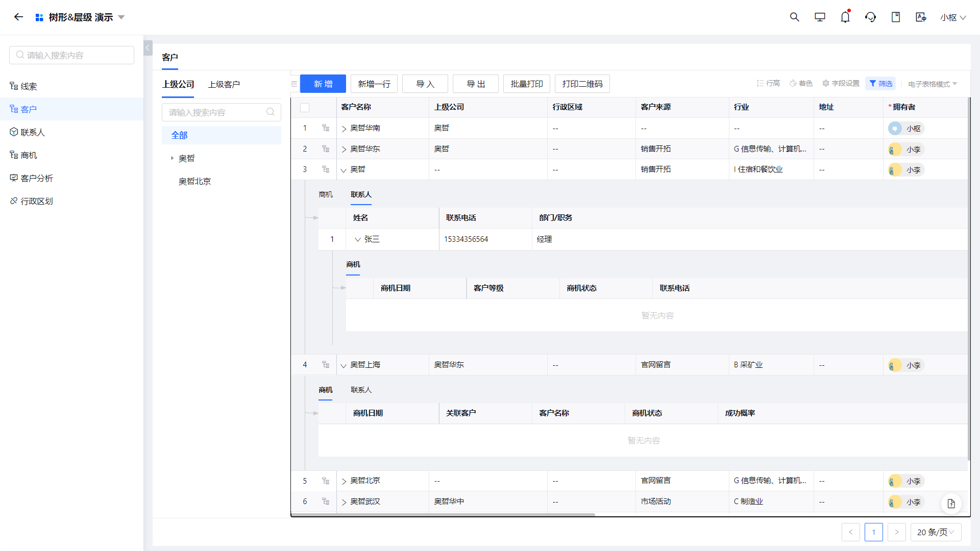
Task: Select 联系人 tab under 奥哲上海 row
Action: (x=361, y=390)
